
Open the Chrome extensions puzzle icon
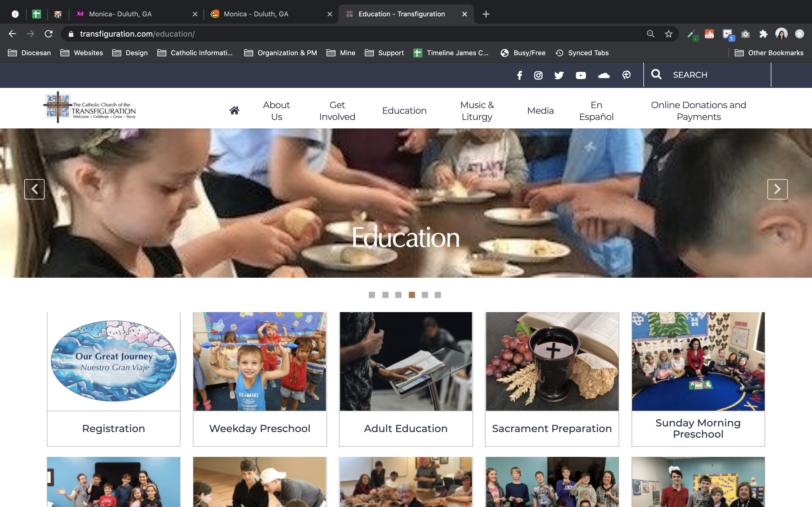coord(763,34)
